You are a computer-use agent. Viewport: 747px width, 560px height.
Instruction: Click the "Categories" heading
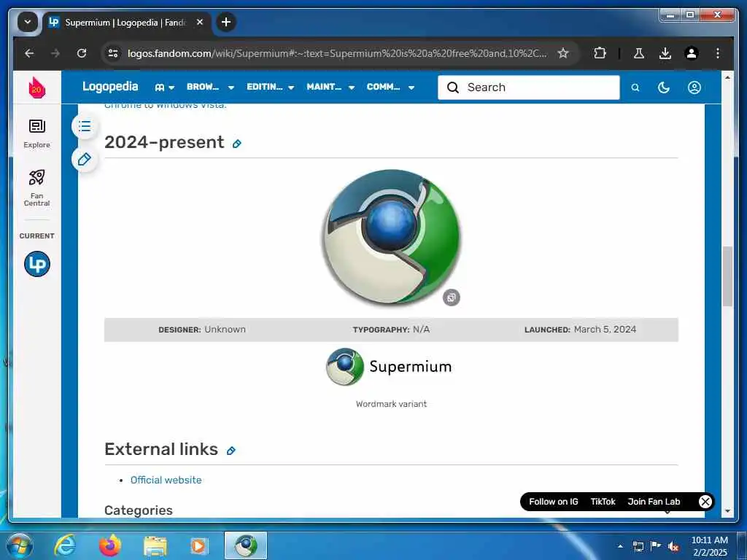pyautogui.click(x=138, y=510)
